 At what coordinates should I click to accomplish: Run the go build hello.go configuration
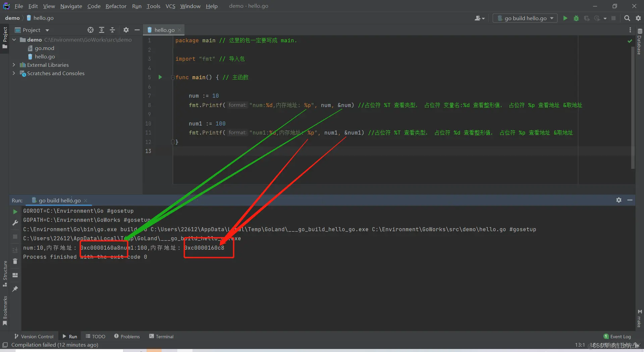(x=565, y=18)
